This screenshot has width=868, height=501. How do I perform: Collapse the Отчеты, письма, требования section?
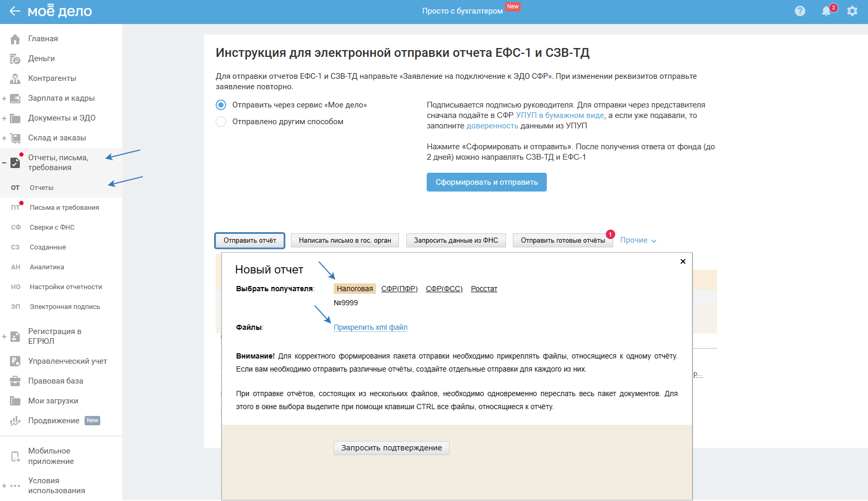click(x=4, y=163)
